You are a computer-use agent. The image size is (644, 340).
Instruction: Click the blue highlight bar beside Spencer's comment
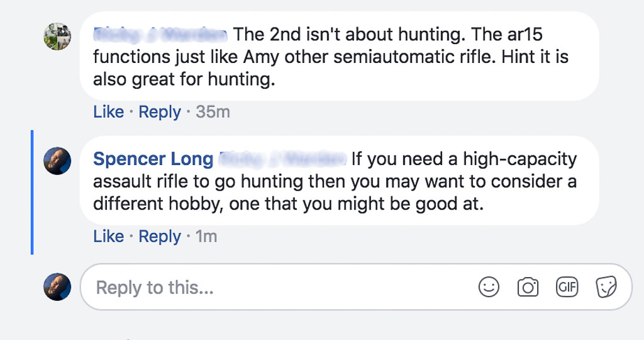[31, 192]
